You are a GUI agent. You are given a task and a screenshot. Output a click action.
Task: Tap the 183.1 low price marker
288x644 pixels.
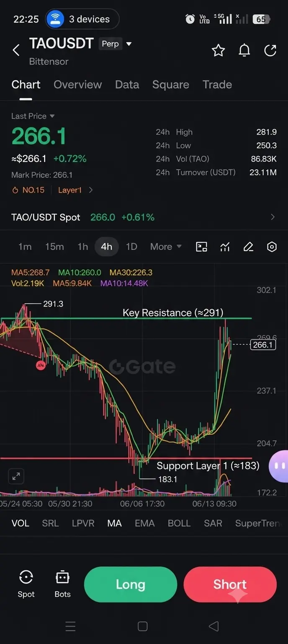(x=167, y=479)
